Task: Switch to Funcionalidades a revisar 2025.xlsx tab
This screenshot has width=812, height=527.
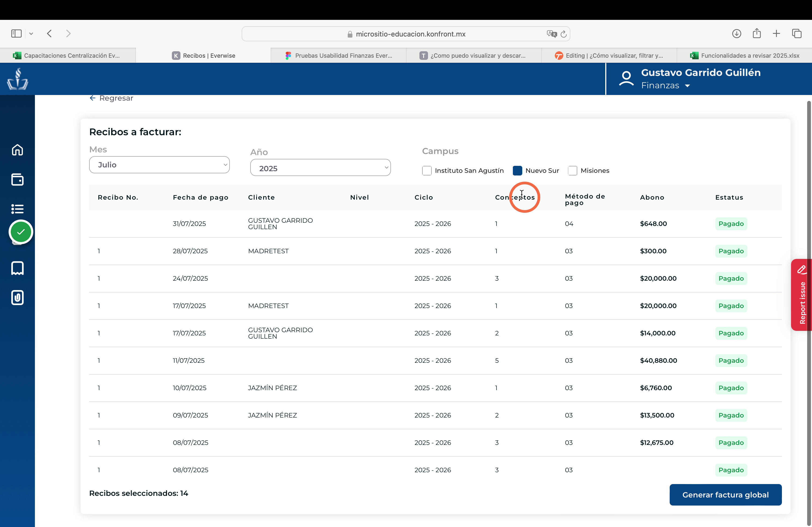Action: (745, 56)
